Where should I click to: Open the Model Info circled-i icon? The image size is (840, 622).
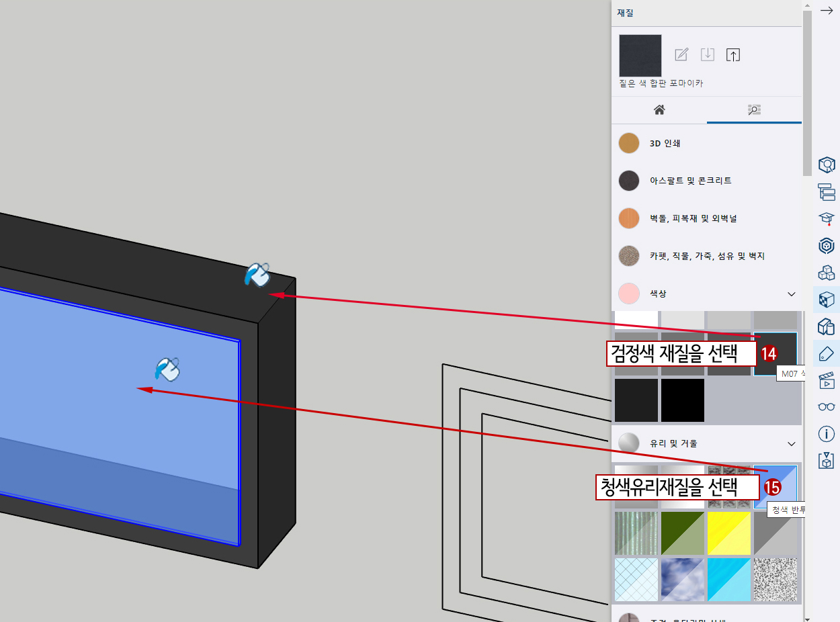pyautogui.click(x=827, y=434)
